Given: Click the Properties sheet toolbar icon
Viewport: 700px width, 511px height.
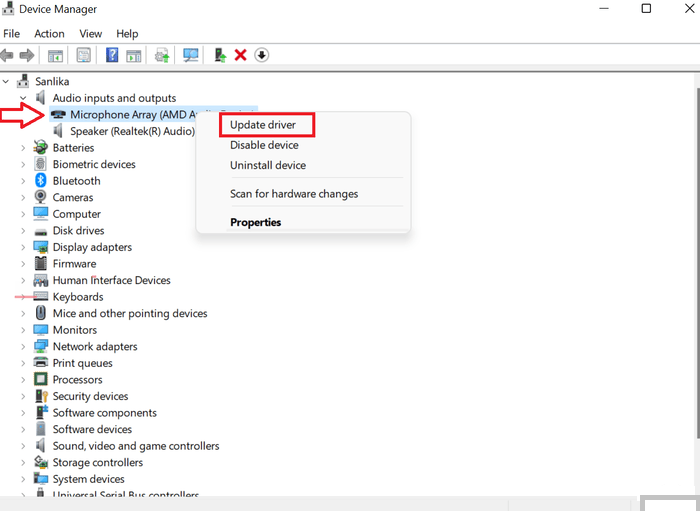Looking at the screenshot, I should [83, 55].
